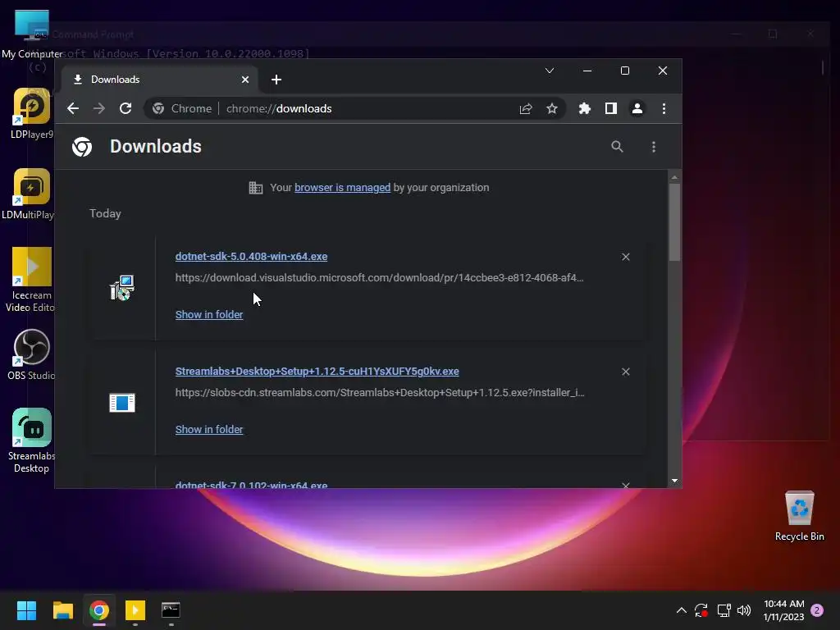Select My Computer desktop icon
840x630 pixels.
(x=32, y=34)
